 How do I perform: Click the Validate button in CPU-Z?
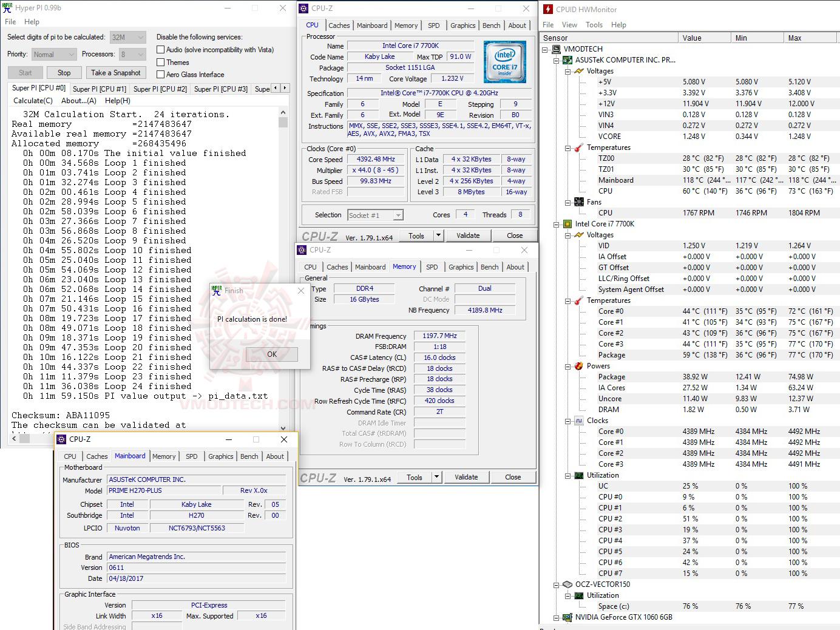point(468,235)
